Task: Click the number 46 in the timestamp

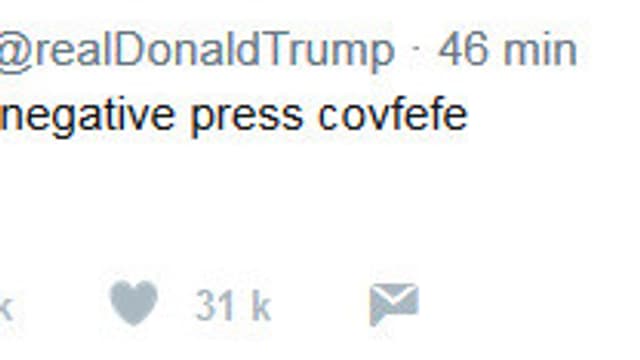Action: [x=463, y=49]
